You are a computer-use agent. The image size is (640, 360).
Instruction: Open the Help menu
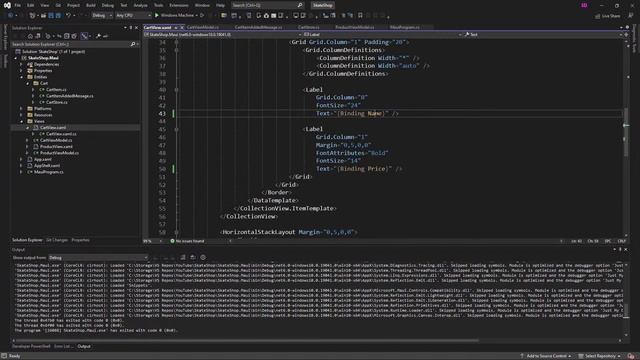220,5
